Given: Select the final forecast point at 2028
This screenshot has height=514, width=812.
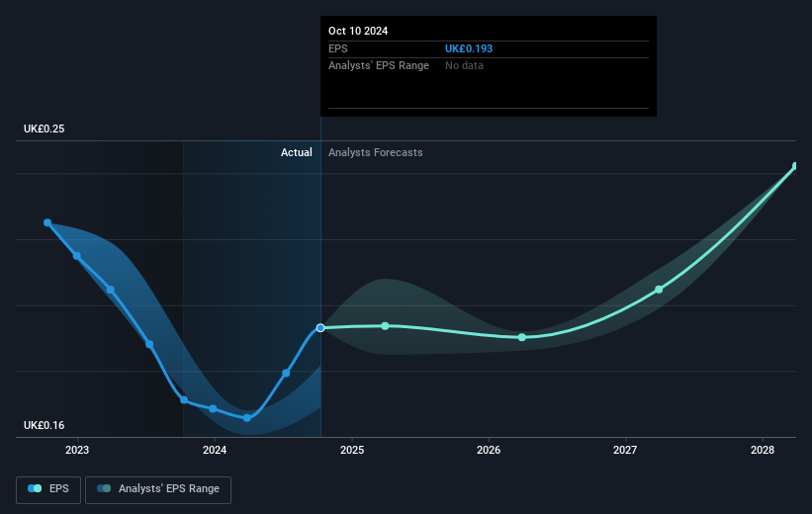Looking at the screenshot, I should tap(796, 166).
